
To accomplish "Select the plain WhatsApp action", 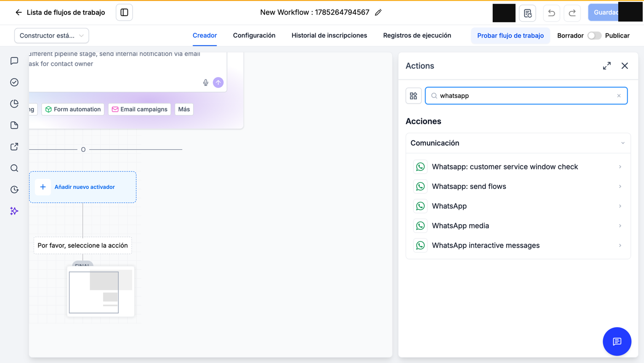I will point(518,206).
